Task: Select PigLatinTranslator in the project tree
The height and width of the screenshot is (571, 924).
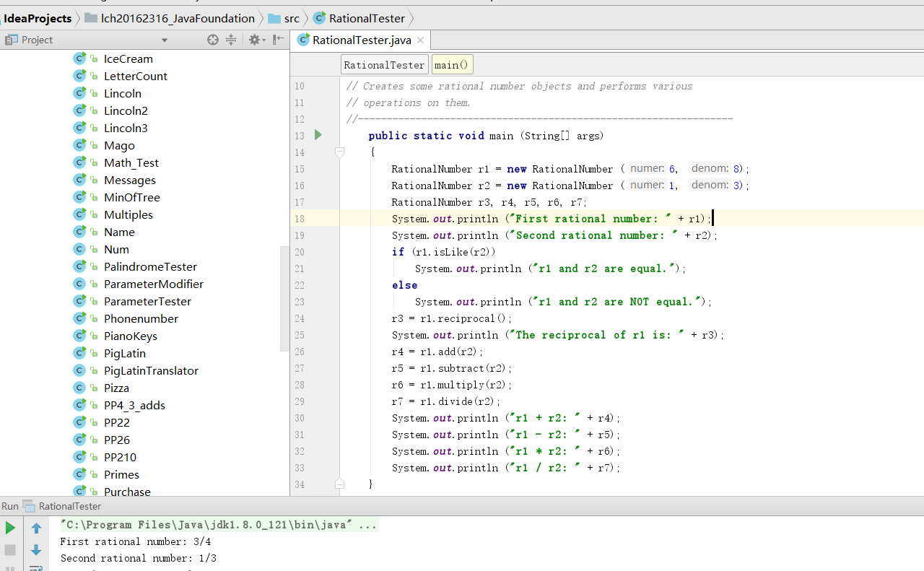Action: (x=151, y=370)
